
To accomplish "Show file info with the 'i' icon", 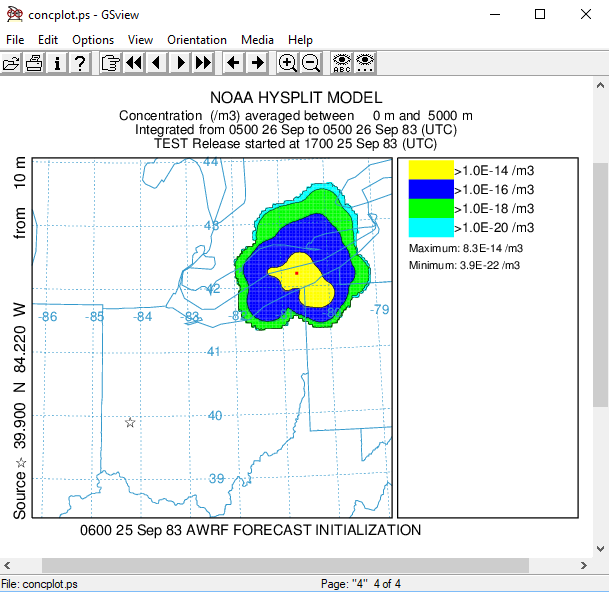I will point(57,63).
